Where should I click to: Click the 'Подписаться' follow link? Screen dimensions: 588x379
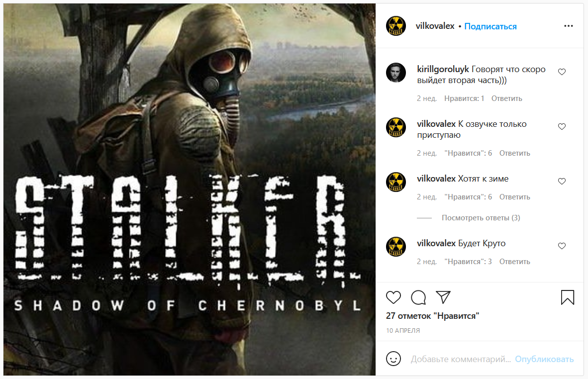click(490, 26)
